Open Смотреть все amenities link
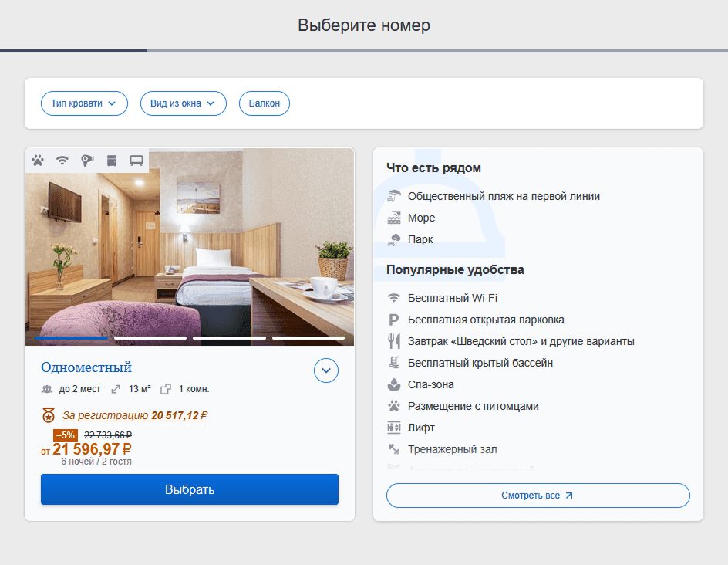 click(538, 496)
